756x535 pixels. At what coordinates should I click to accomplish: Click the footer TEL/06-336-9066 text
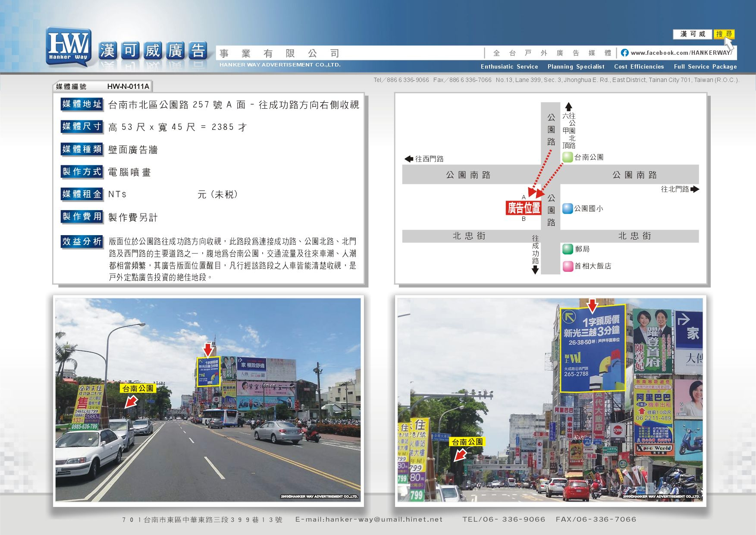[504, 519]
